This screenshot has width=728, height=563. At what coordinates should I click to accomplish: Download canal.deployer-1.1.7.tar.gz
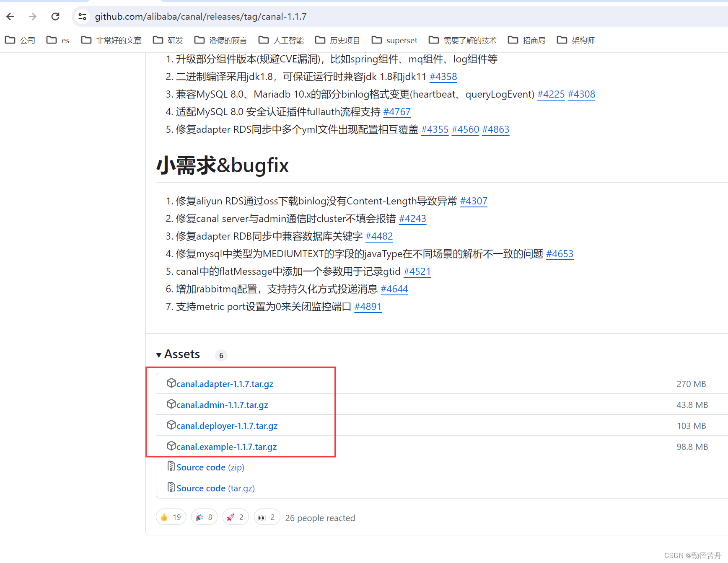(x=227, y=426)
